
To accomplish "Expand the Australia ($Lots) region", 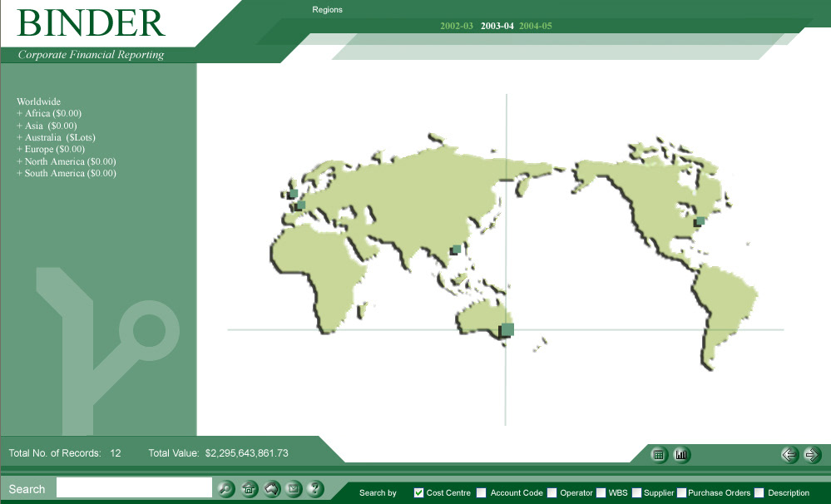I will (56, 137).
